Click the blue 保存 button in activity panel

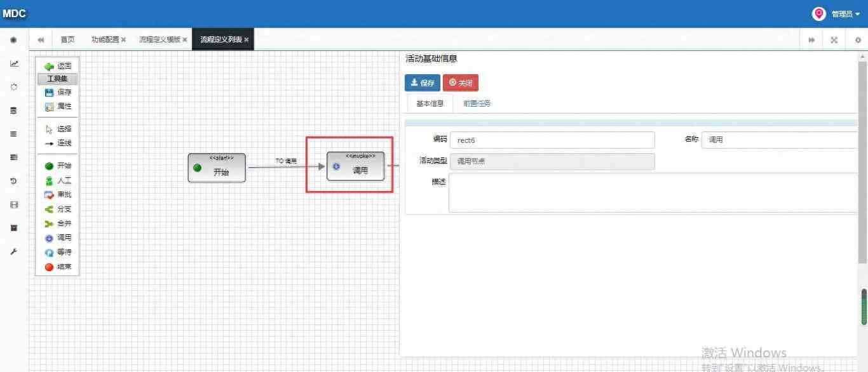click(x=423, y=83)
